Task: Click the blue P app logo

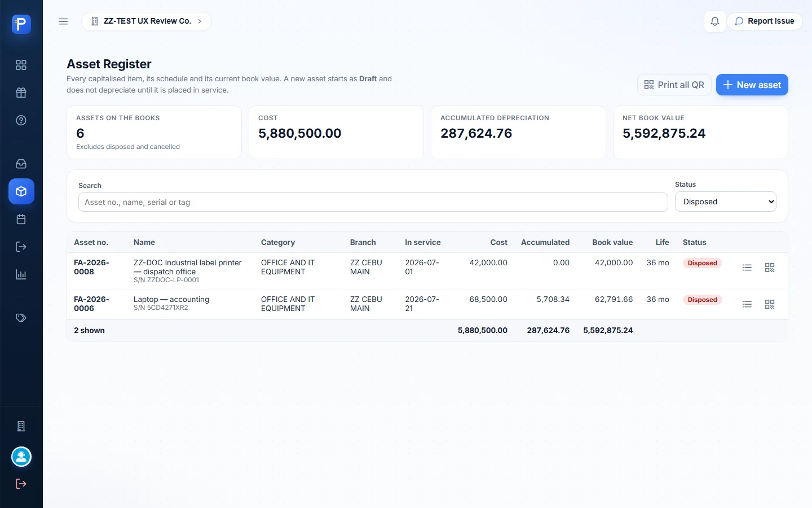Action: click(x=21, y=24)
